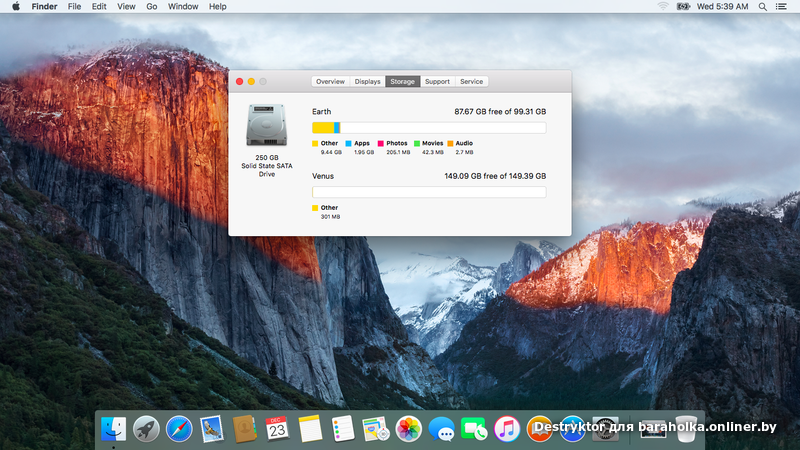Launch Safari from the Dock
Screen dimensions: 800x450
point(179,429)
